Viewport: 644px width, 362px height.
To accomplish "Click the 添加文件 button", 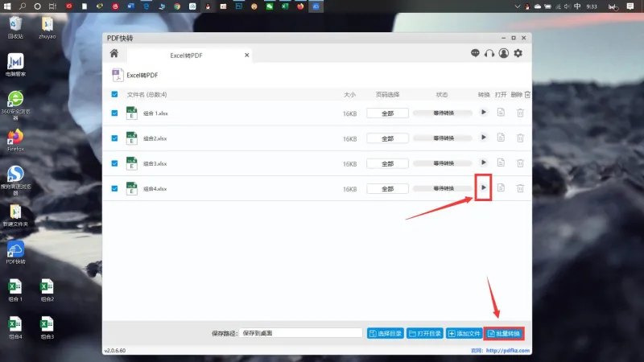I will (464, 333).
